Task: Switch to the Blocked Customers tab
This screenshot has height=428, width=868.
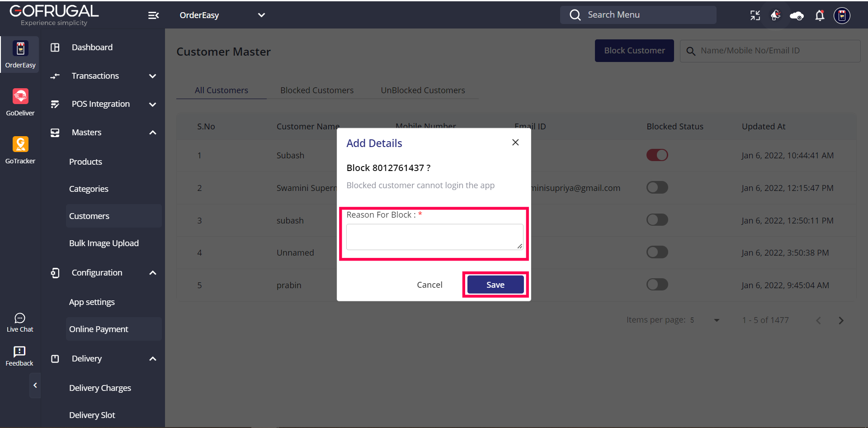Action: (x=317, y=90)
